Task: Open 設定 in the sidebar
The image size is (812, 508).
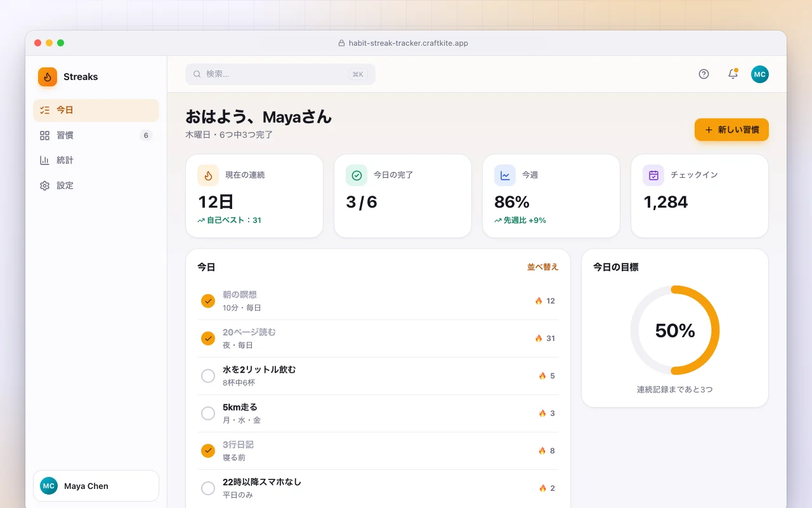Action: point(96,185)
